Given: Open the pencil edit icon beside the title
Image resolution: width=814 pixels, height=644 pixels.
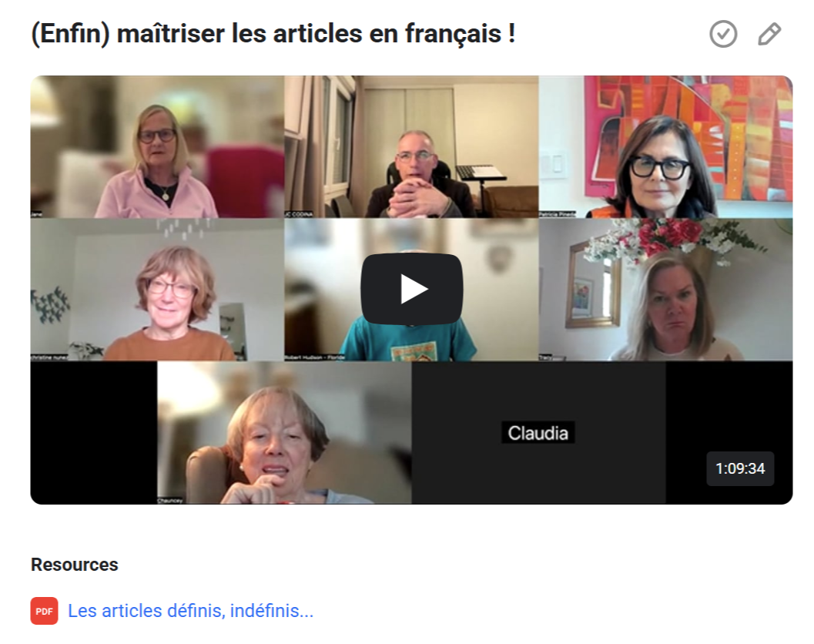Looking at the screenshot, I should pos(769,34).
